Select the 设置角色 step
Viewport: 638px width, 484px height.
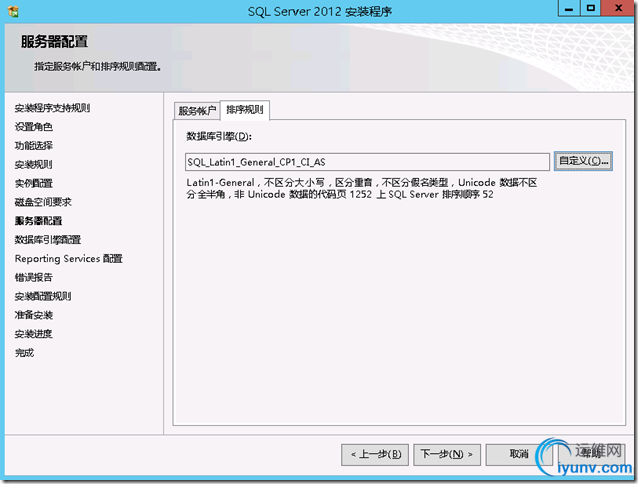(34, 127)
